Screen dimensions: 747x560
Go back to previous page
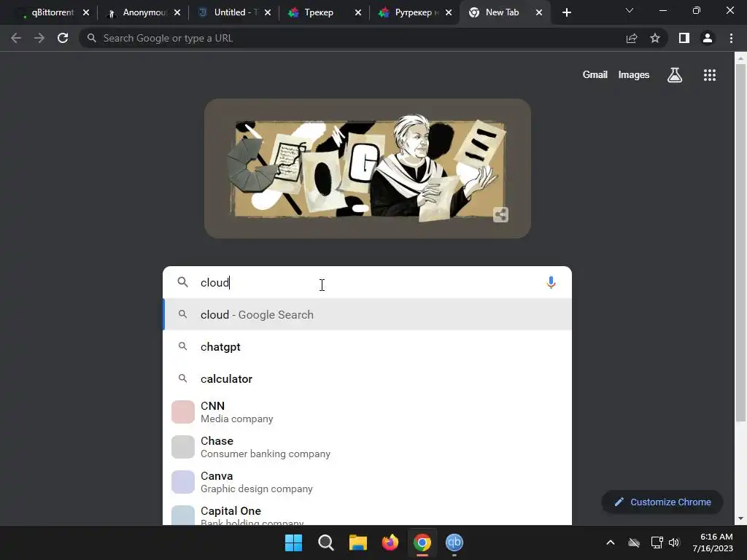click(16, 38)
